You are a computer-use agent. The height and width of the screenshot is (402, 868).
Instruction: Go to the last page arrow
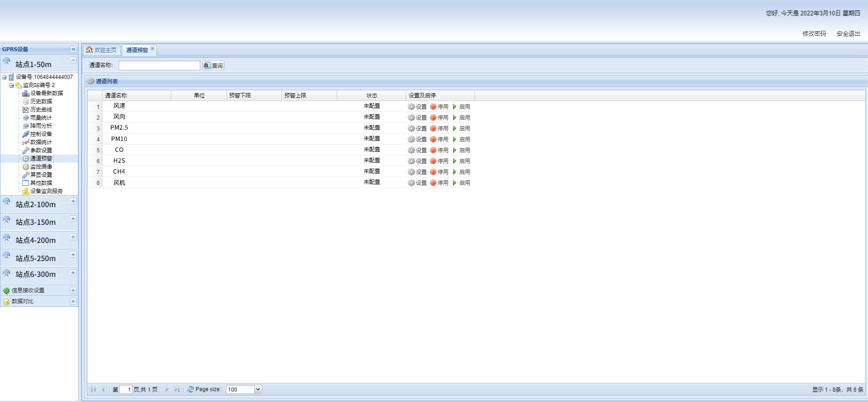point(177,389)
